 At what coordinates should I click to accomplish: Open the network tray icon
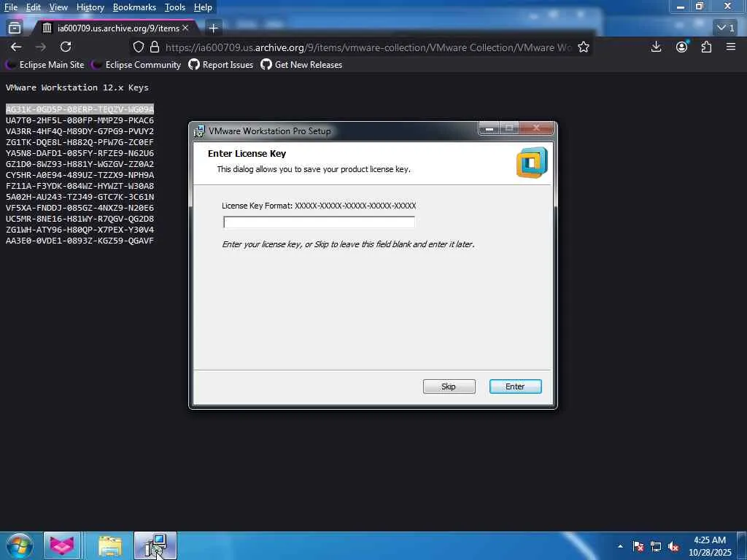coord(656,546)
